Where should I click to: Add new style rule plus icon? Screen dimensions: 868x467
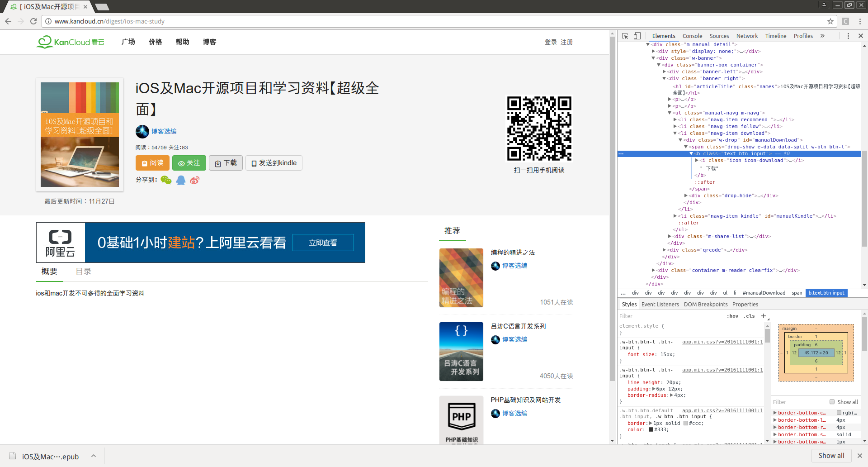tap(764, 316)
